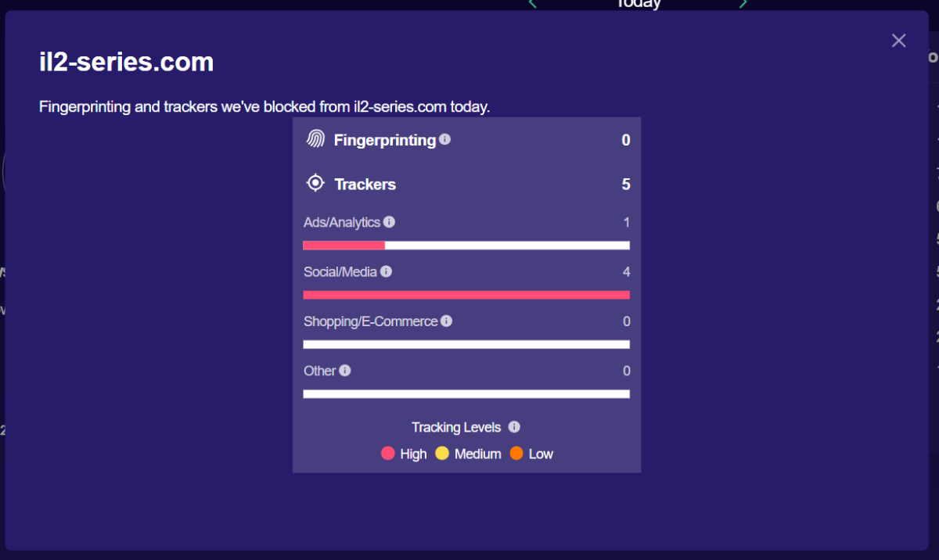Click the il2-series.com heading
939x560 pixels.
click(126, 62)
